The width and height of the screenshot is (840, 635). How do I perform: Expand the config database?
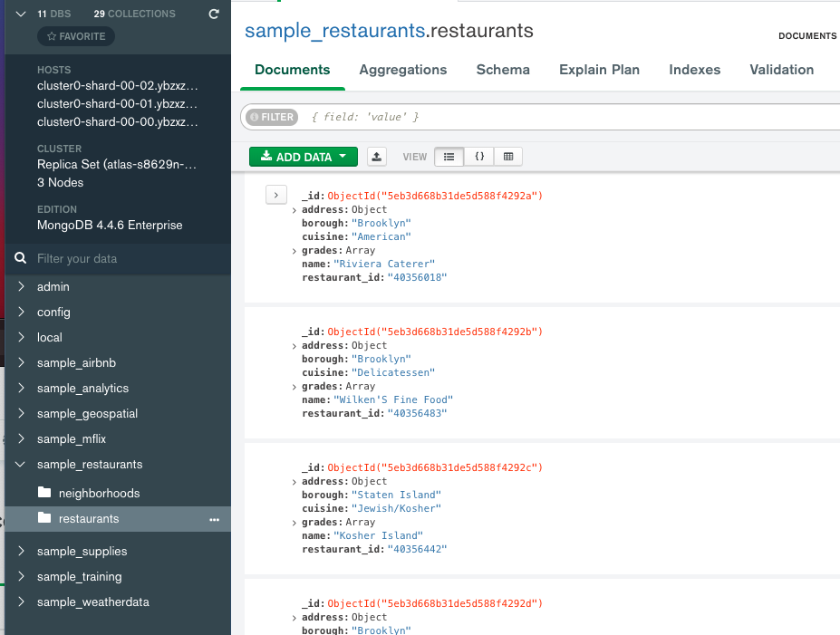click(21, 312)
